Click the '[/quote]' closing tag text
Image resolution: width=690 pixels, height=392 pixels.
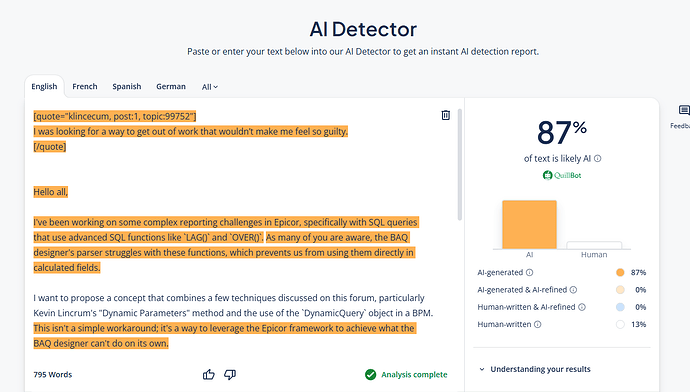50,147
